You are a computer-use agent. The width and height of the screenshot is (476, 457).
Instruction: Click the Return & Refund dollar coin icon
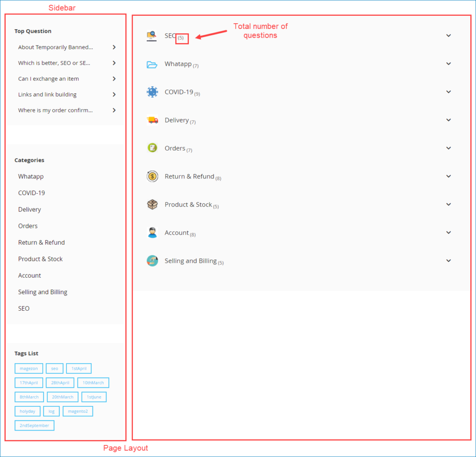click(x=152, y=176)
